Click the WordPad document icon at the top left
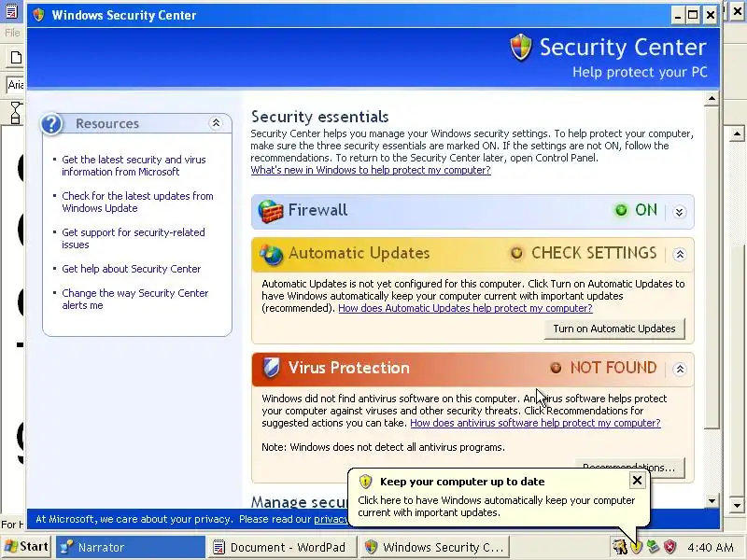The height and width of the screenshot is (560, 747). pyautogui.click(x=11, y=10)
